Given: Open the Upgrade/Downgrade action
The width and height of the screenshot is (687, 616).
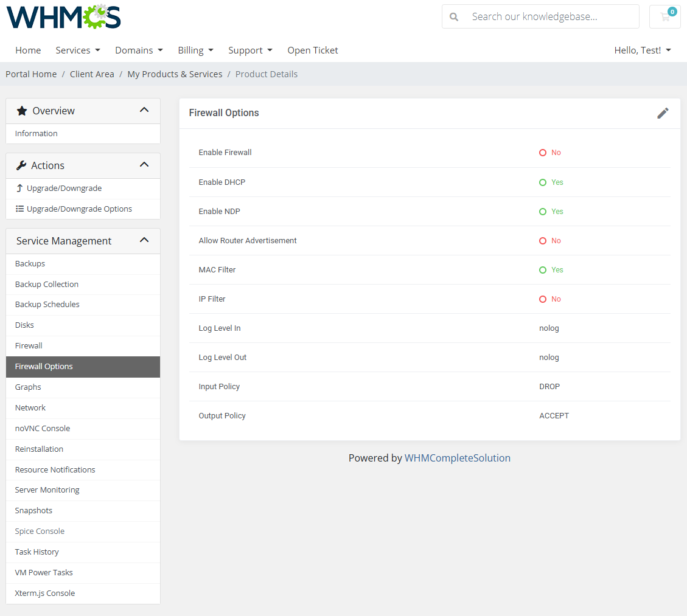Looking at the screenshot, I should point(83,189).
